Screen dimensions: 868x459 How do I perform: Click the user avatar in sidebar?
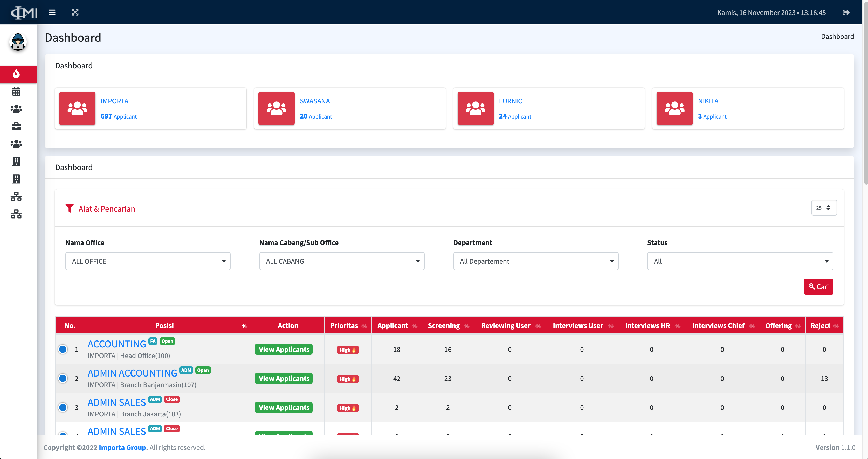18,42
